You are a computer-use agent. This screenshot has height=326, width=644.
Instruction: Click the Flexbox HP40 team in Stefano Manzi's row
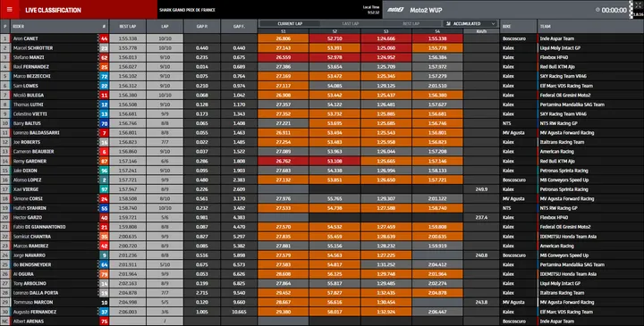pos(554,57)
